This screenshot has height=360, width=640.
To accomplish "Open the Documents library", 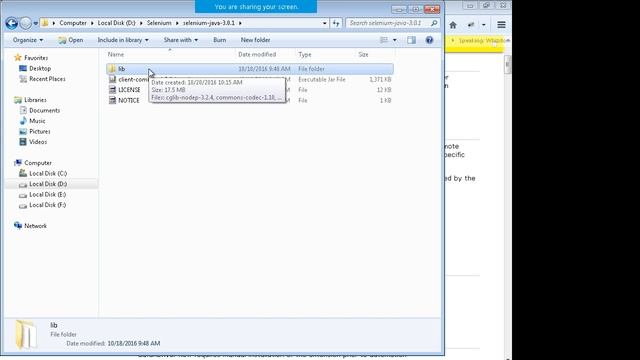I will click(x=44, y=111).
